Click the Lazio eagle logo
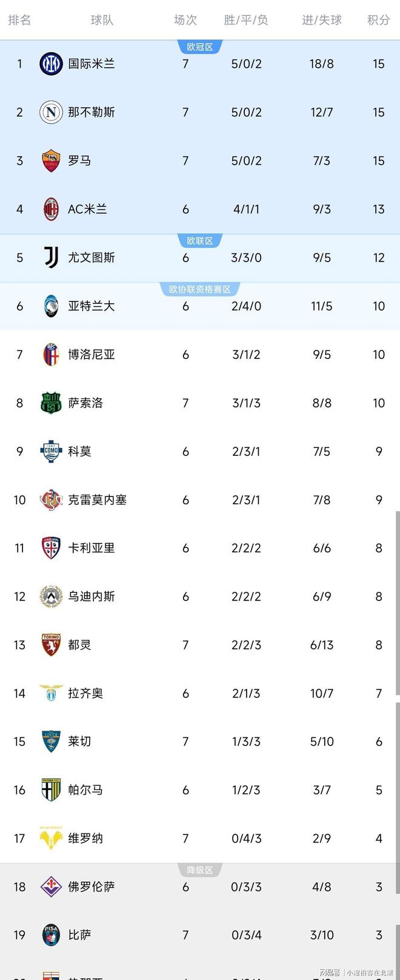The image size is (400, 980). [x=51, y=693]
